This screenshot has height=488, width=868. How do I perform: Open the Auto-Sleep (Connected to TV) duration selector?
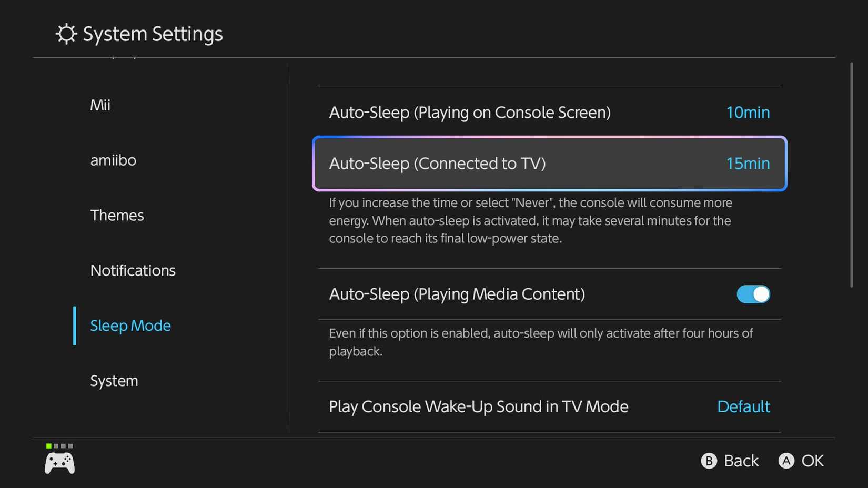(x=549, y=164)
